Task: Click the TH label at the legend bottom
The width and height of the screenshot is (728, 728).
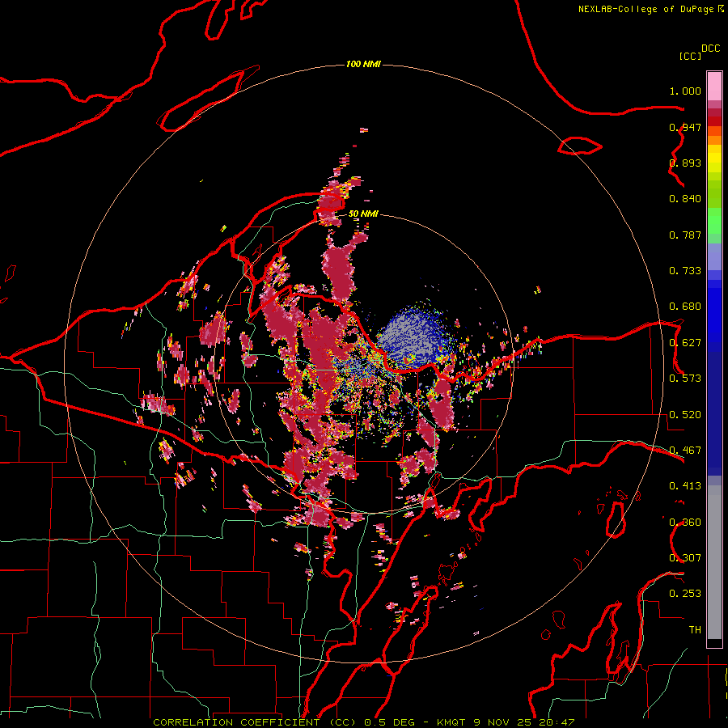Action: (695, 630)
